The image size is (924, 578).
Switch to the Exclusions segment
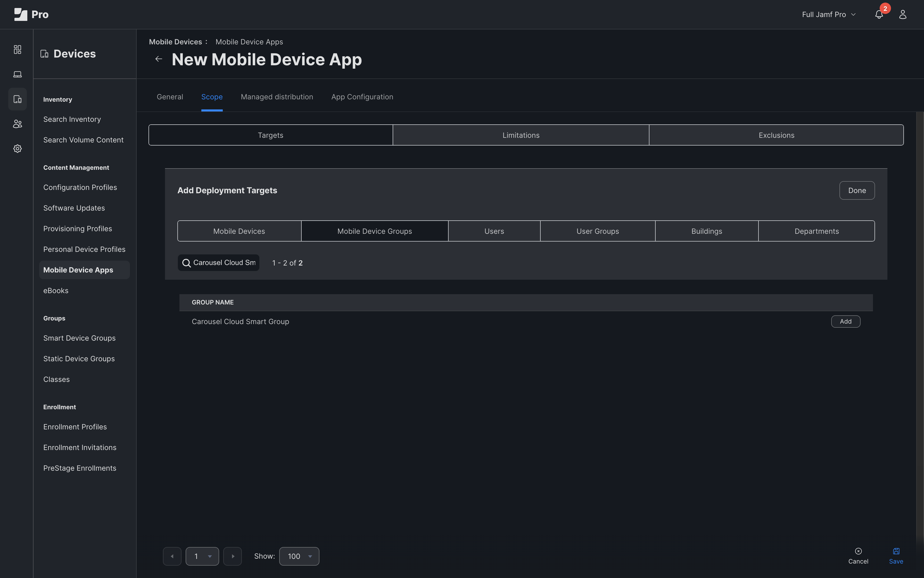point(776,135)
